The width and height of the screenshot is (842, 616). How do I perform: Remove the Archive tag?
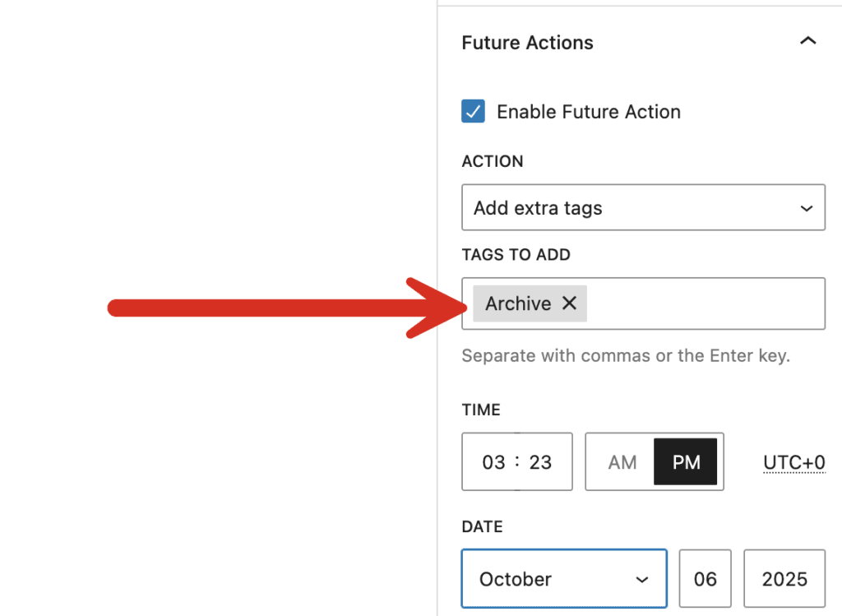coord(569,303)
